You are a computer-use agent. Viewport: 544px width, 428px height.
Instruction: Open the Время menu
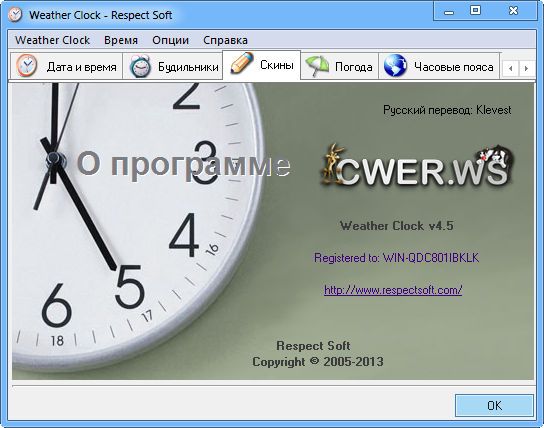(121, 40)
